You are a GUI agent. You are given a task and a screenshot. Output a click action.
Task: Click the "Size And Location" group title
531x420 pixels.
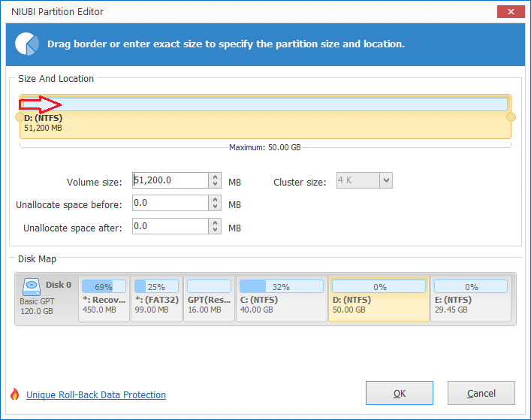56,79
